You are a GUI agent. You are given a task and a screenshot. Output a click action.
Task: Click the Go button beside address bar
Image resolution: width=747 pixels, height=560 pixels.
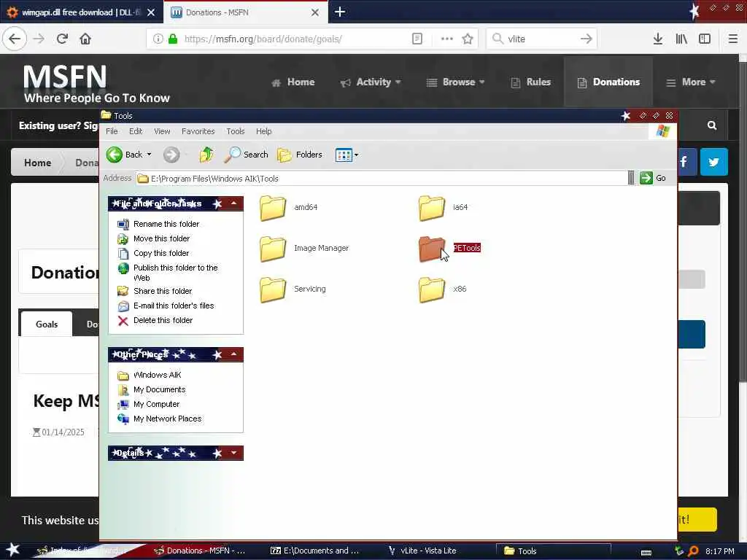tap(653, 178)
